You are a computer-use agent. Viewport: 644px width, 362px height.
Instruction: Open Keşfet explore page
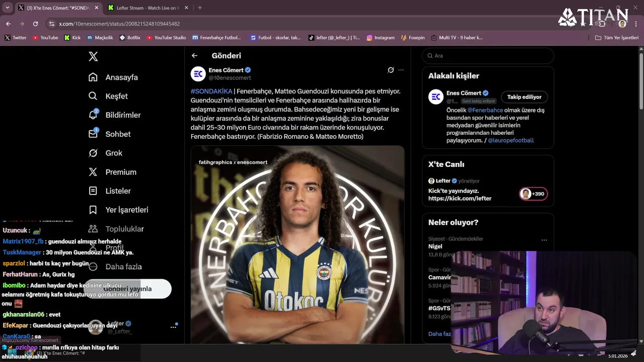coord(108,96)
